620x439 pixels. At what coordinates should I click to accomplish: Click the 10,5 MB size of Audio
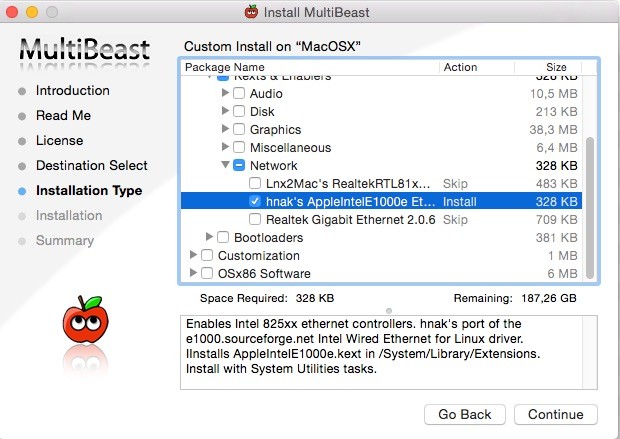(553, 94)
